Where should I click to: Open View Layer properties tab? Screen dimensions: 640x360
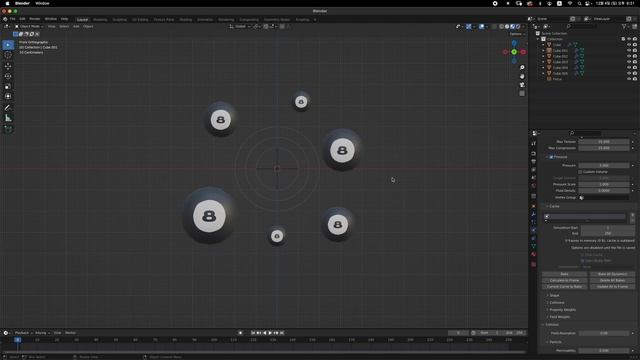533,169
